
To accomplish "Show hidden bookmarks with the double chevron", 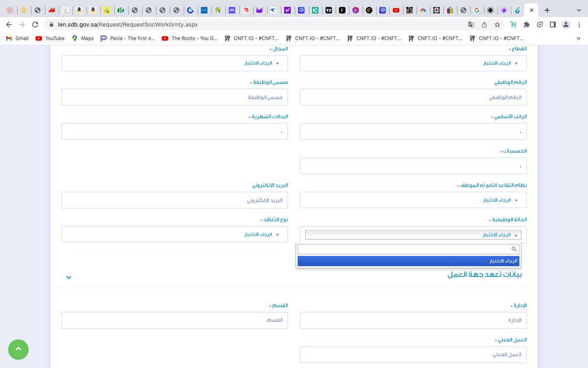I will click(x=578, y=38).
